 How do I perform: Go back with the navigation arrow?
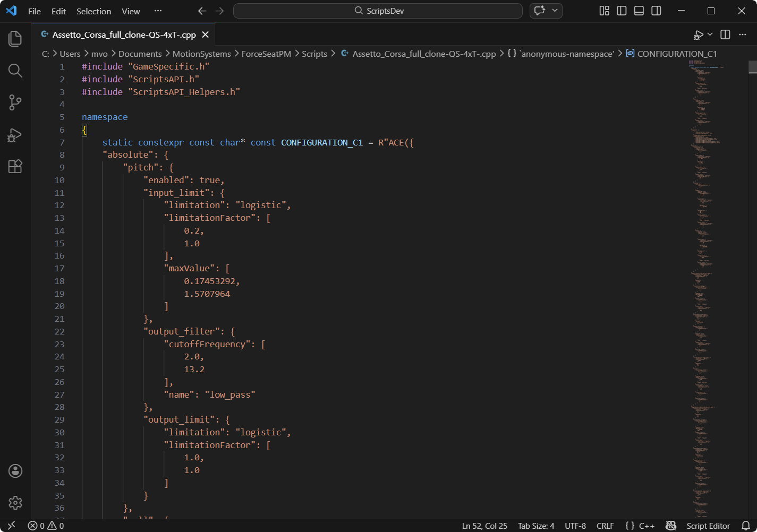click(202, 11)
